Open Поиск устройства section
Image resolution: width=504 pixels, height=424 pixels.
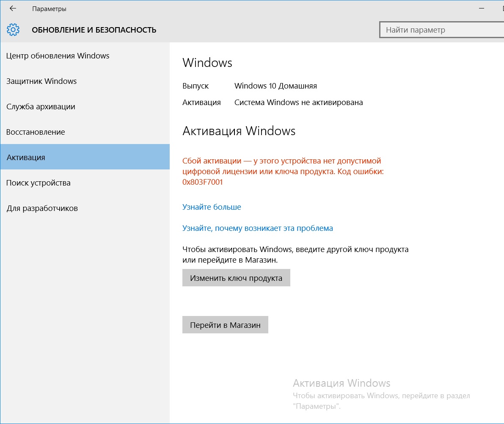click(85, 183)
